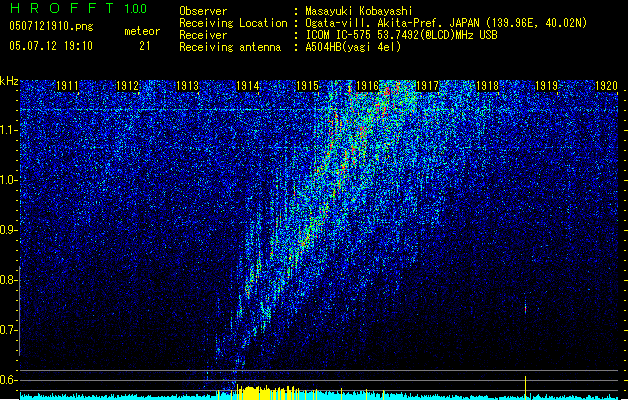Click the 'Receiving antenna' field label
629x400 pixels.
click(230, 47)
